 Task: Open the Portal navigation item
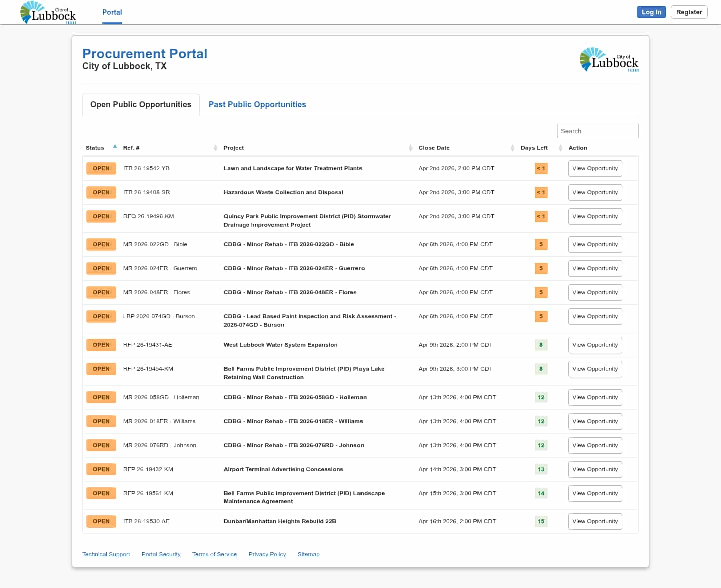112,12
